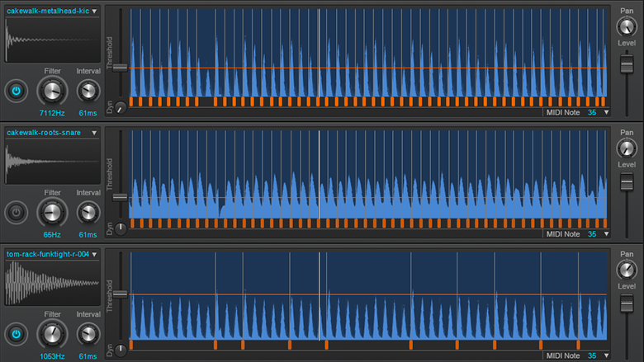The image size is (644, 362).
Task: Click Filter knob set to 1053Hz
Action: coord(52,335)
